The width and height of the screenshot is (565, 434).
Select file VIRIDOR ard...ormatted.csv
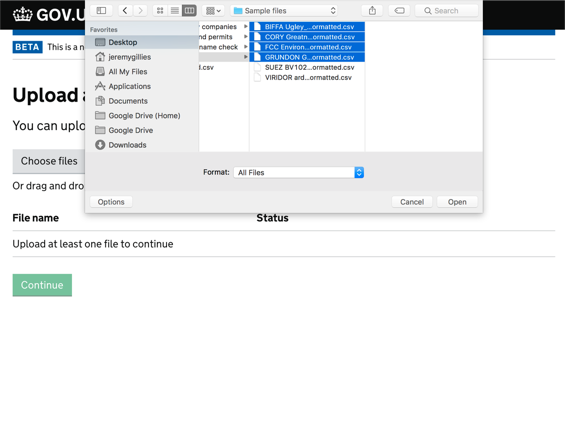pos(307,78)
